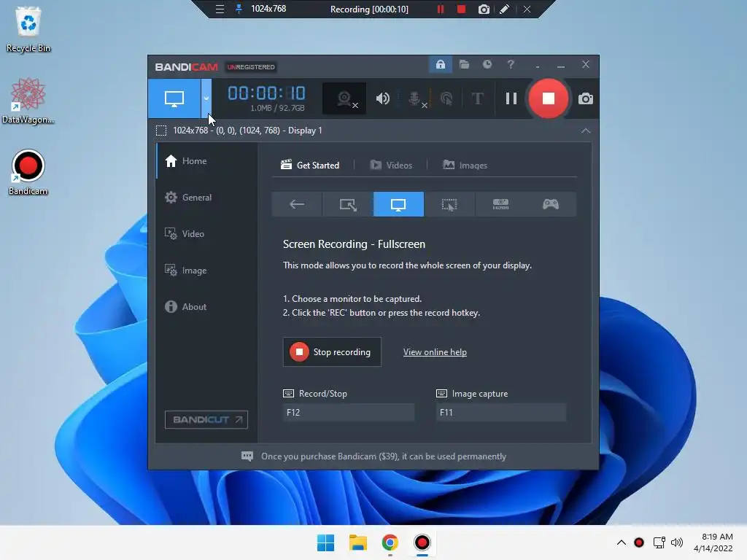This screenshot has width=747, height=560.
Task: Open the scheduled recording clock icon
Action: (487, 64)
